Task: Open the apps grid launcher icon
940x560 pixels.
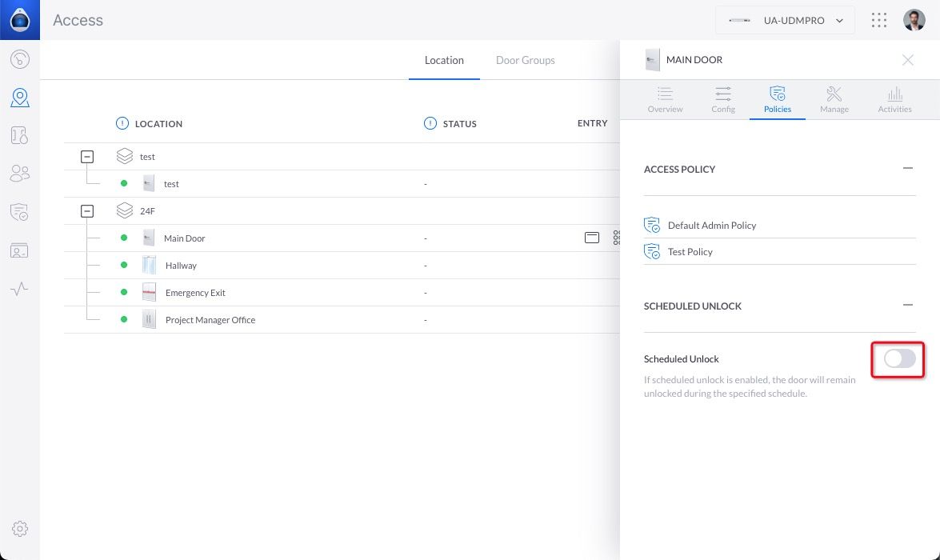Action: [x=878, y=20]
